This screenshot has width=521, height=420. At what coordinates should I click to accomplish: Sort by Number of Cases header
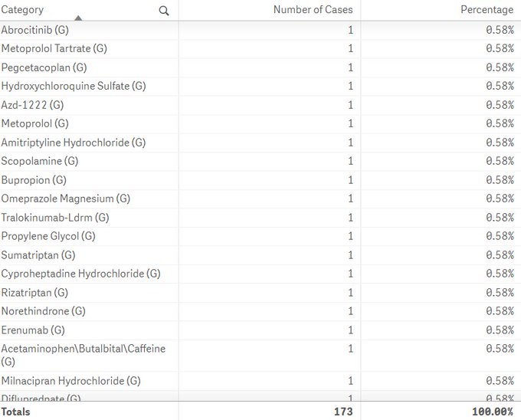[x=313, y=10]
